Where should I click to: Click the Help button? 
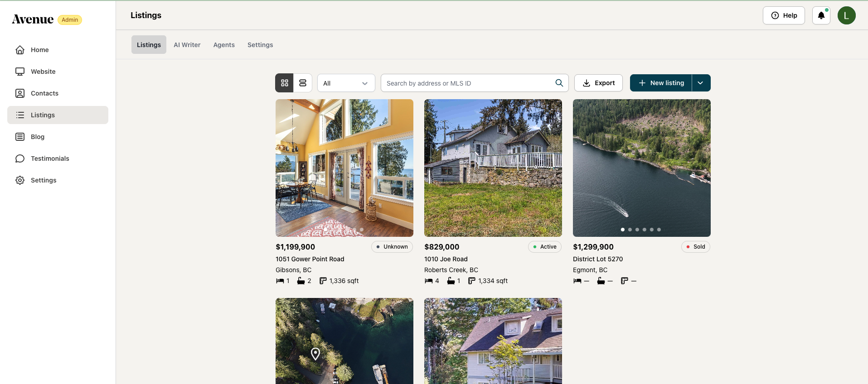point(784,15)
